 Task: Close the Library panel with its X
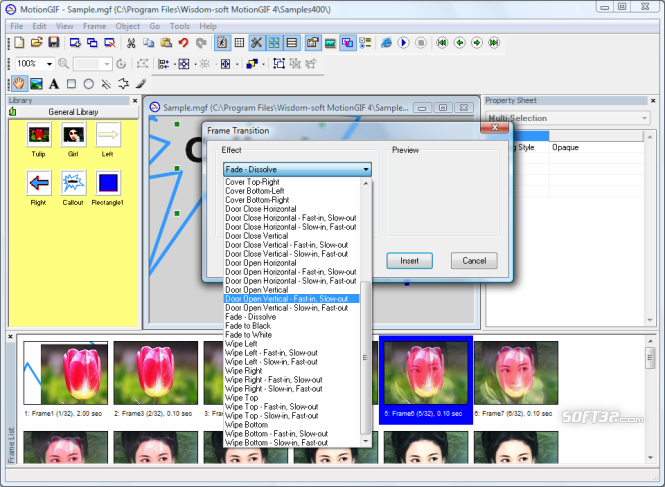[135, 101]
